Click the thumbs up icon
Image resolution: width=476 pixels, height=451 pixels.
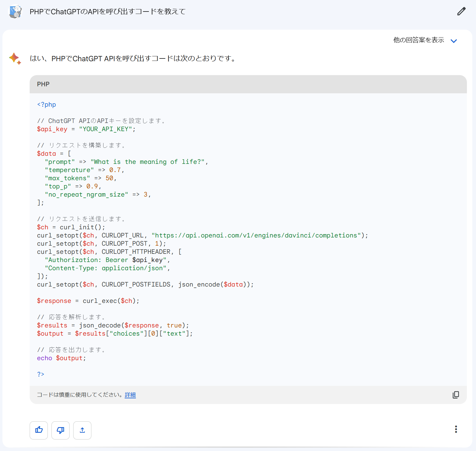[x=39, y=430]
